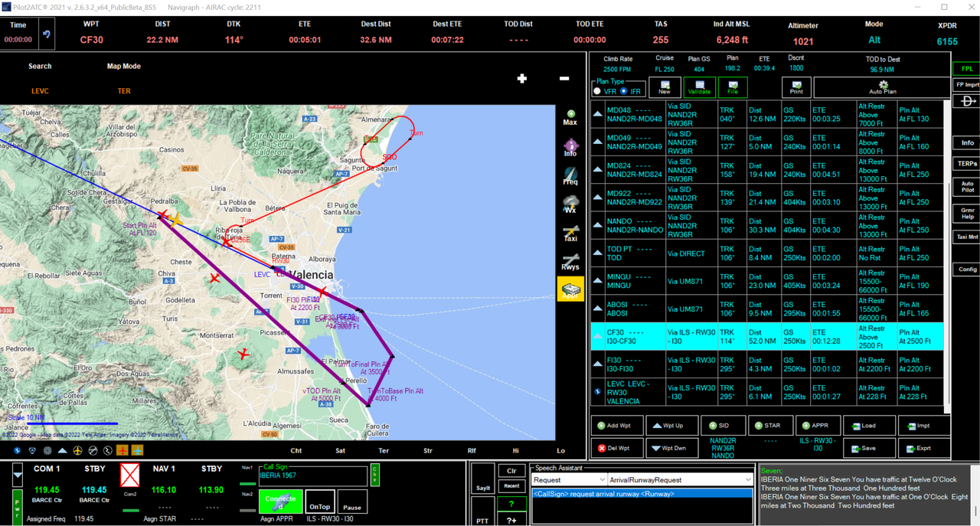The width and height of the screenshot is (980, 526).
Task: Expand the MINGU waypoint row arrow
Action: tap(598, 281)
